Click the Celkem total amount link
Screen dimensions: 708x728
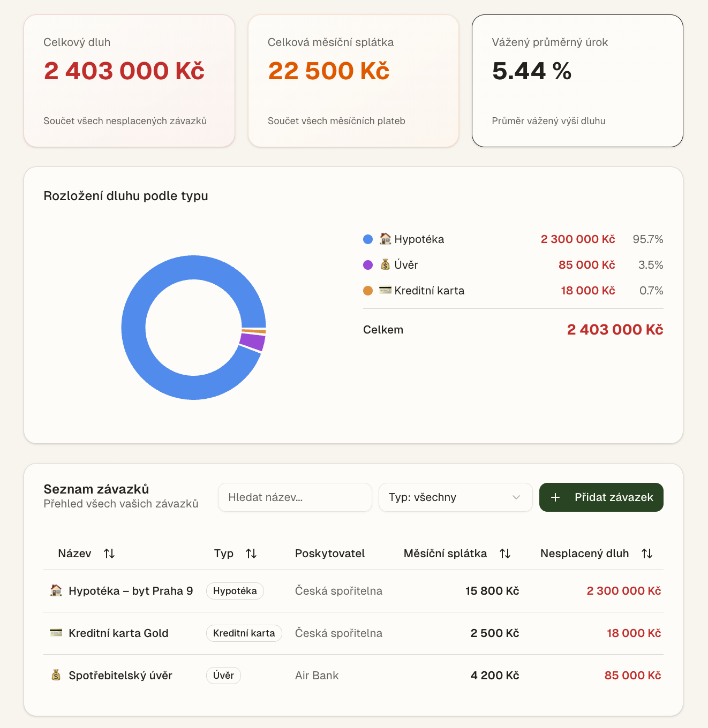coord(614,329)
